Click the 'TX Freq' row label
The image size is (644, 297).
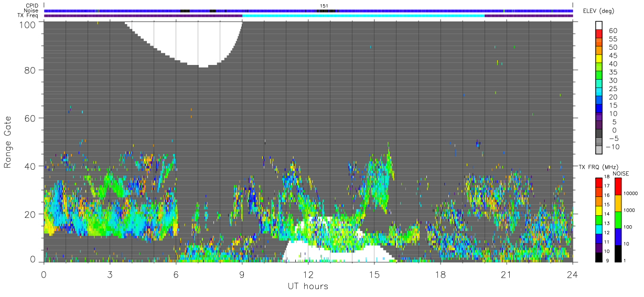(x=29, y=16)
